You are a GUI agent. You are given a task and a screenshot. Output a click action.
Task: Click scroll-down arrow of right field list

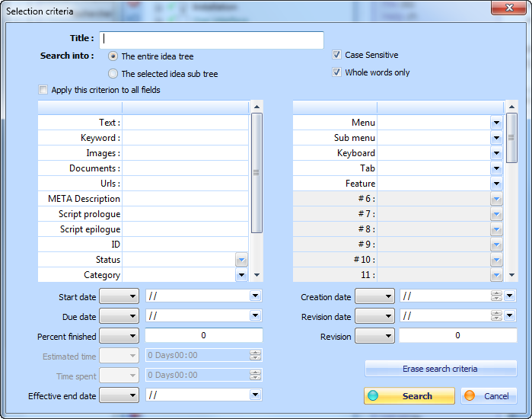point(512,275)
